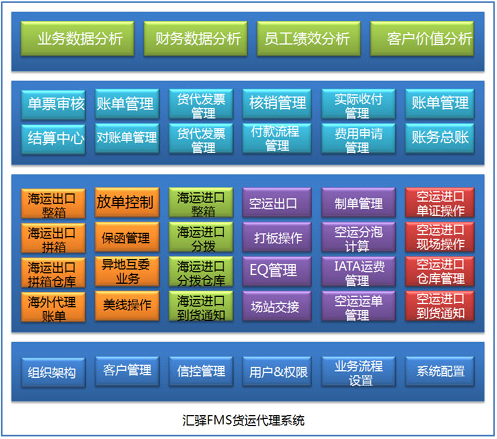Viewport: 497px width, 439px height.
Task: Open 结算中心 module
Action: [x=53, y=139]
